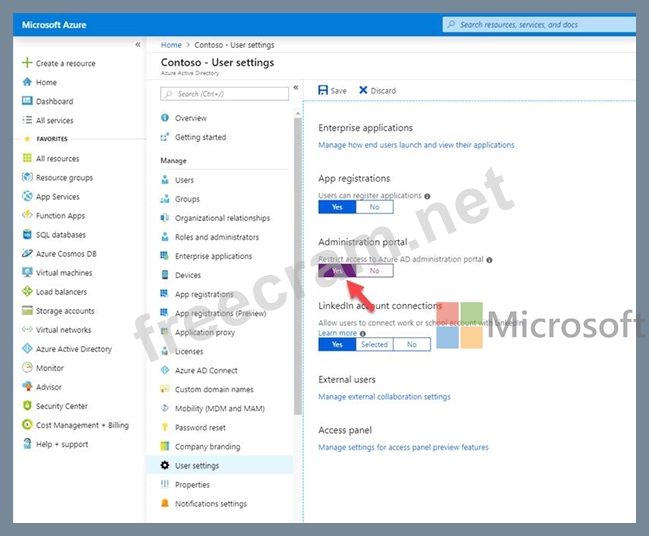Image resolution: width=649 pixels, height=536 pixels.
Task: Click the Cost Management + Billing icon
Action: point(27,425)
